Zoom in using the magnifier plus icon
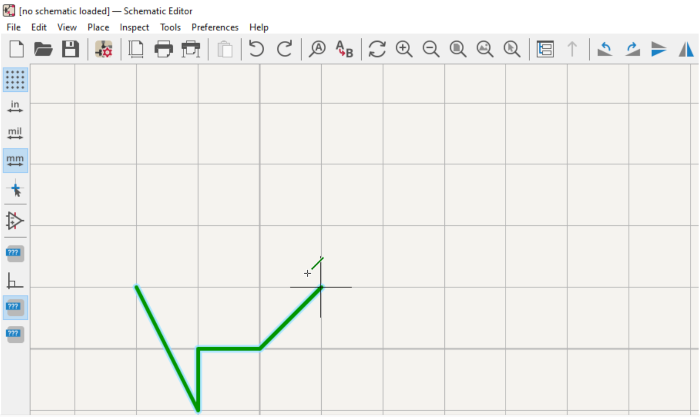 404,49
